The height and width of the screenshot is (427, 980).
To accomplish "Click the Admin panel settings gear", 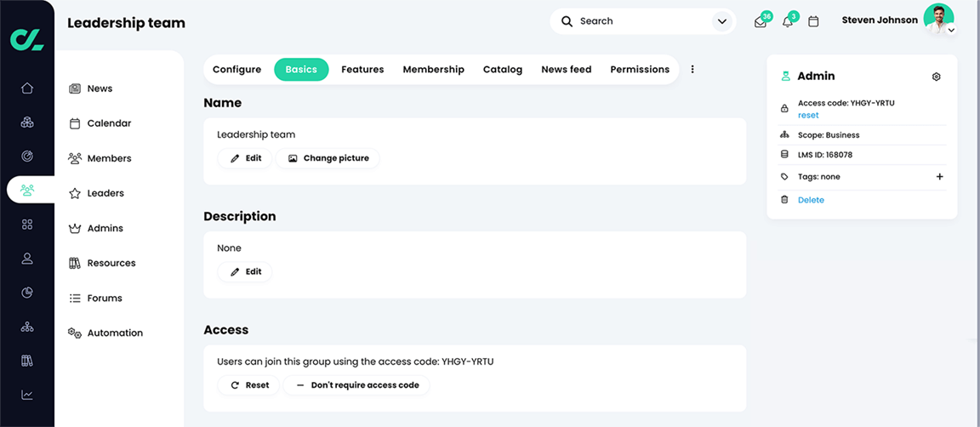I will click(x=937, y=77).
